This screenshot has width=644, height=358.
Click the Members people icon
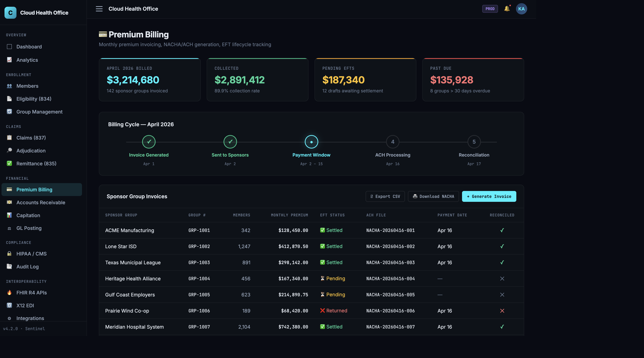(x=9, y=86)
